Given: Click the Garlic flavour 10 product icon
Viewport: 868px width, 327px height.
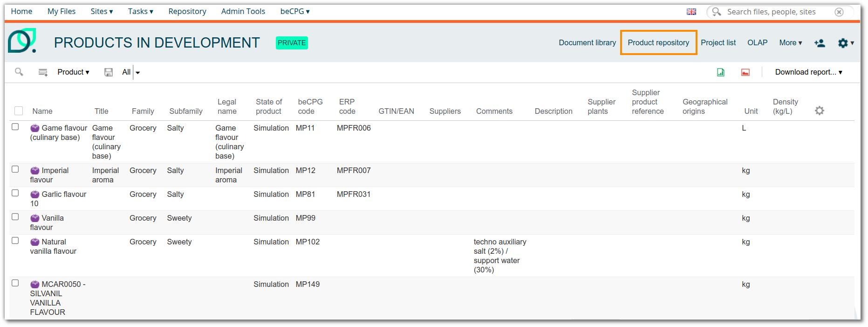Looking at the screenshot, I should tap(35, 195).
